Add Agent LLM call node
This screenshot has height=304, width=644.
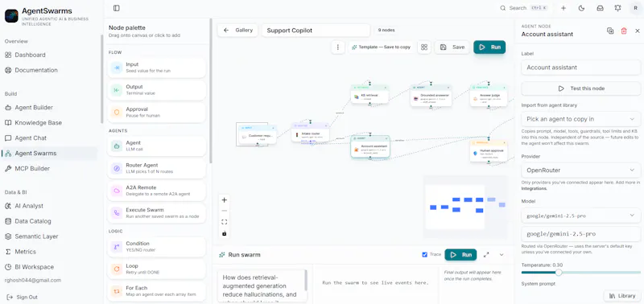click(x=156, y=146)
